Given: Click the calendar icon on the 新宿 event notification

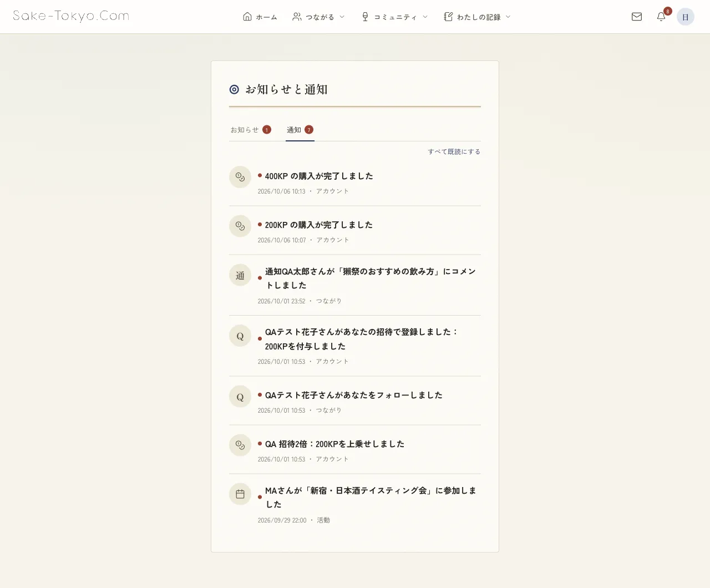Looking at the screenshot, I should tap(240, 494).
